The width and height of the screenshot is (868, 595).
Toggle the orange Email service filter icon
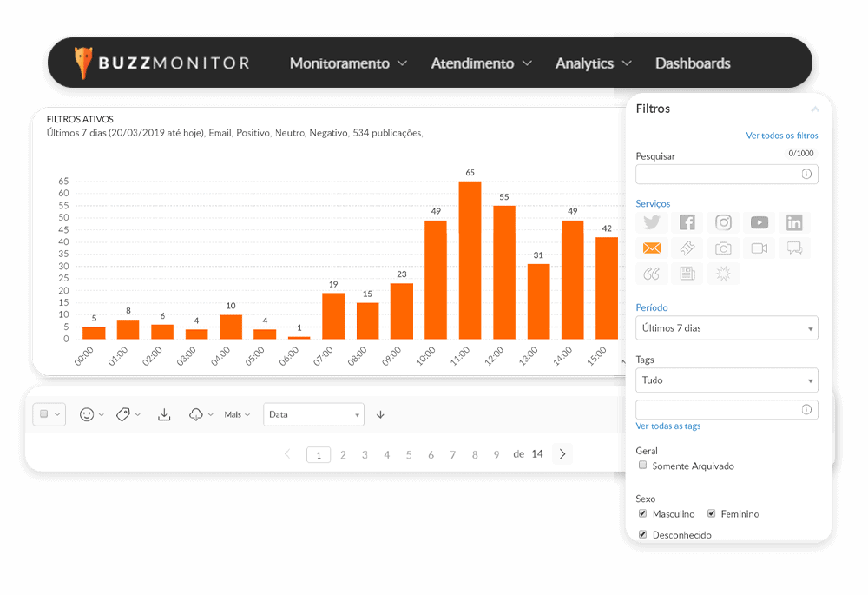click(x=652, y=248)
